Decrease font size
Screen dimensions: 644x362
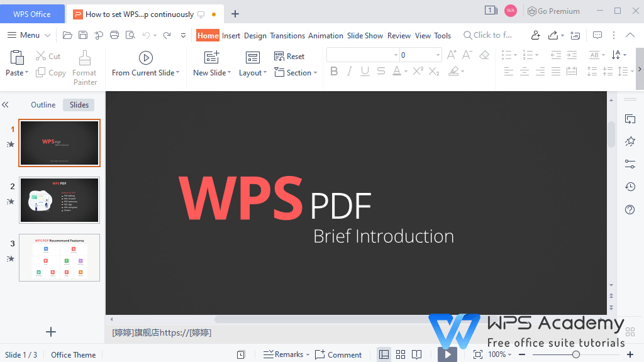tap(467, 55)
